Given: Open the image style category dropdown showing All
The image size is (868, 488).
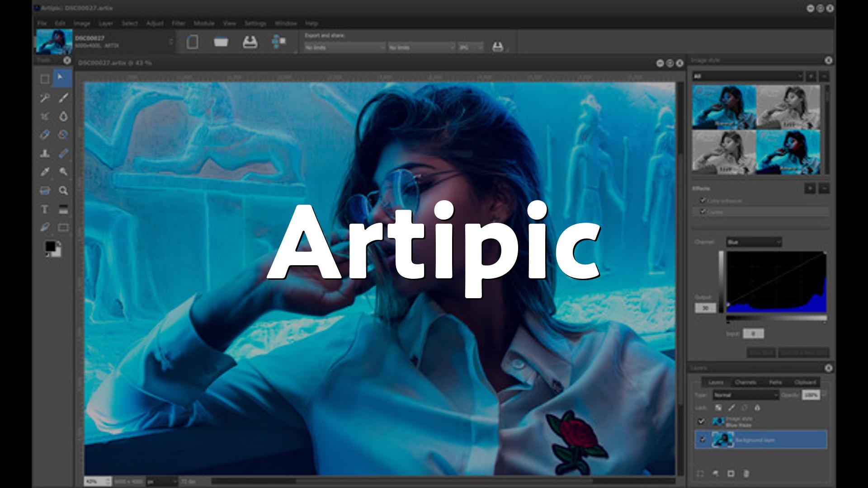Looking at the screenshot, I should [x=747, y=76].
